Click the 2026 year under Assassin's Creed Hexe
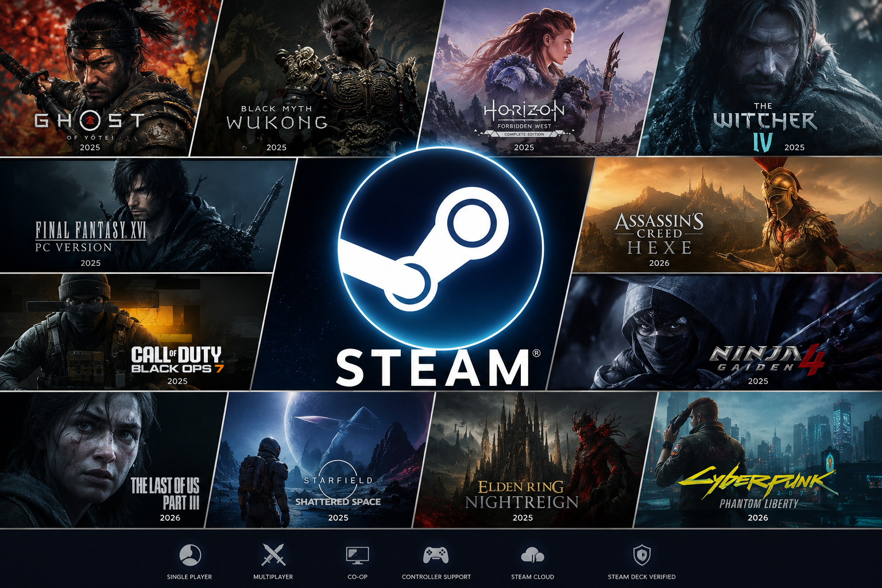This screenshot has width=882, height=588. 659,263
